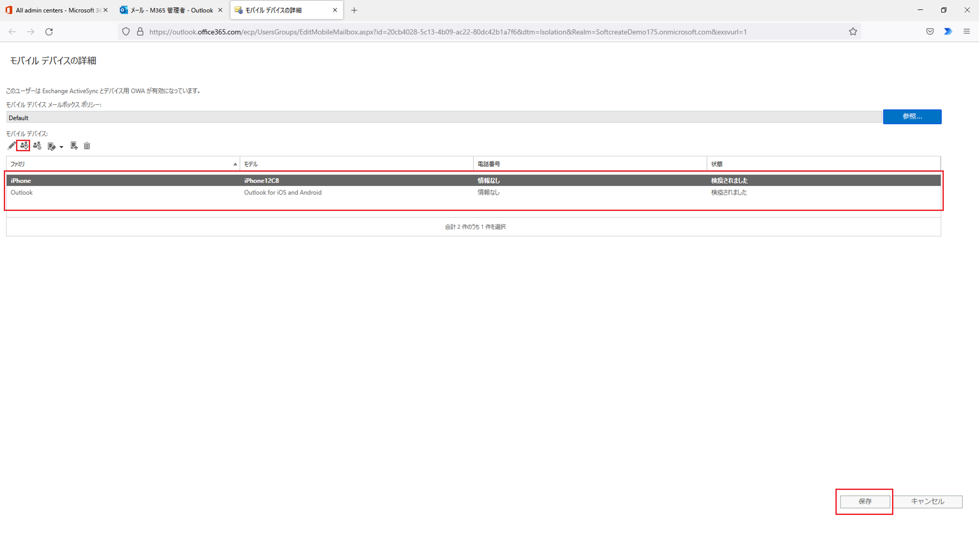Close the モバイル デバイスの詳細 tab

coord(335,10)
